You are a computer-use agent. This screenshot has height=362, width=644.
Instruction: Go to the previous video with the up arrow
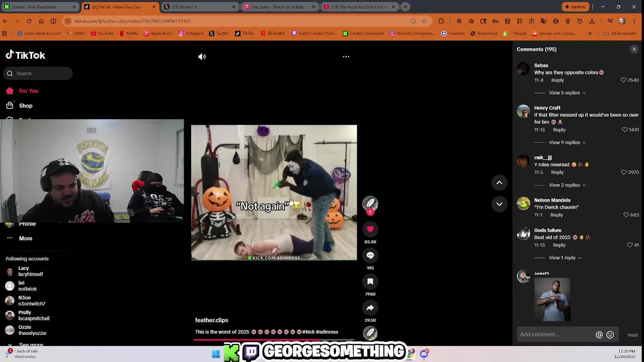point(499,183)
